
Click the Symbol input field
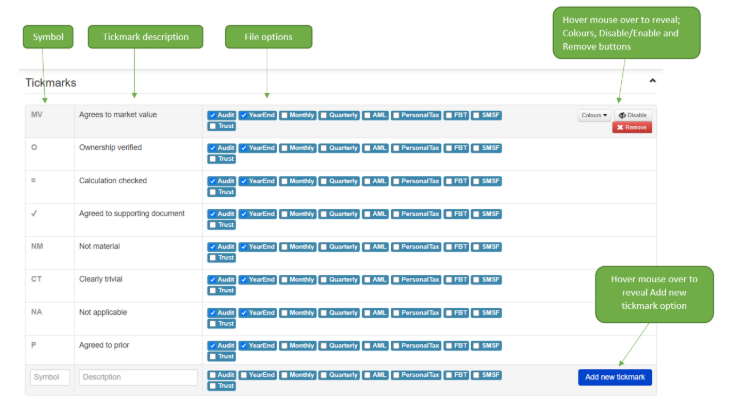pos(50,377)
